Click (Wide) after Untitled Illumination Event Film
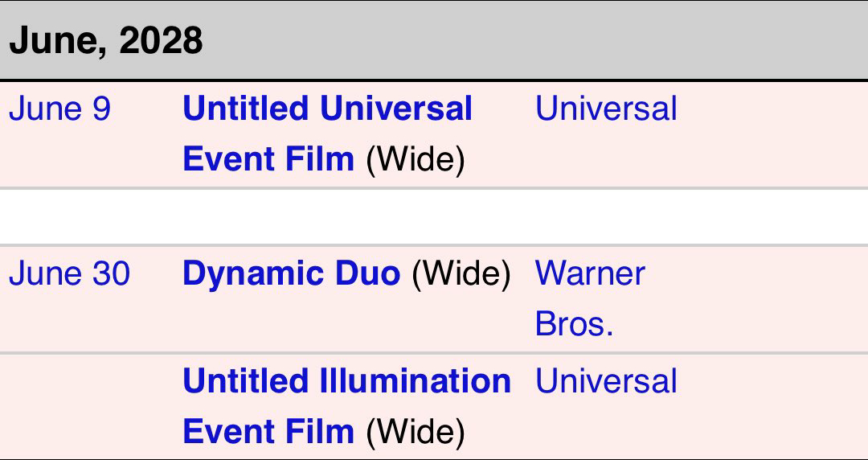The width and height of the screenshot is (868, 460). tap(416, 431)
